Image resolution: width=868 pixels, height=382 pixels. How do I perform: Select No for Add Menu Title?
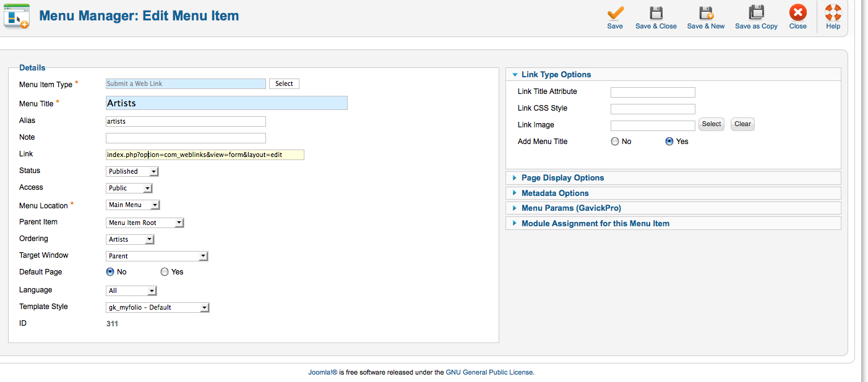click(615, 142)
